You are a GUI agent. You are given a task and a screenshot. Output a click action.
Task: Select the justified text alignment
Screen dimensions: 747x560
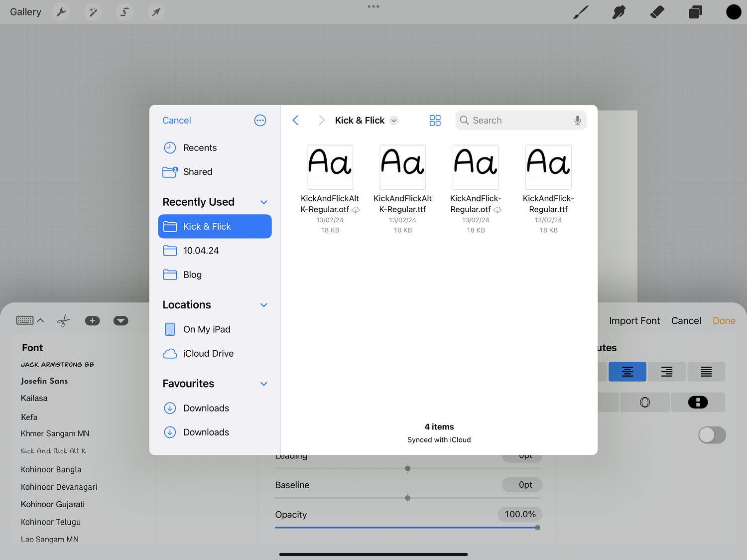click(706, 372)
